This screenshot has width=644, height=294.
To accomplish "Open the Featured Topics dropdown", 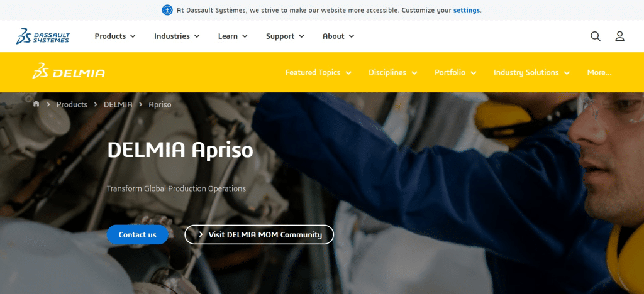I will point(318,73).
